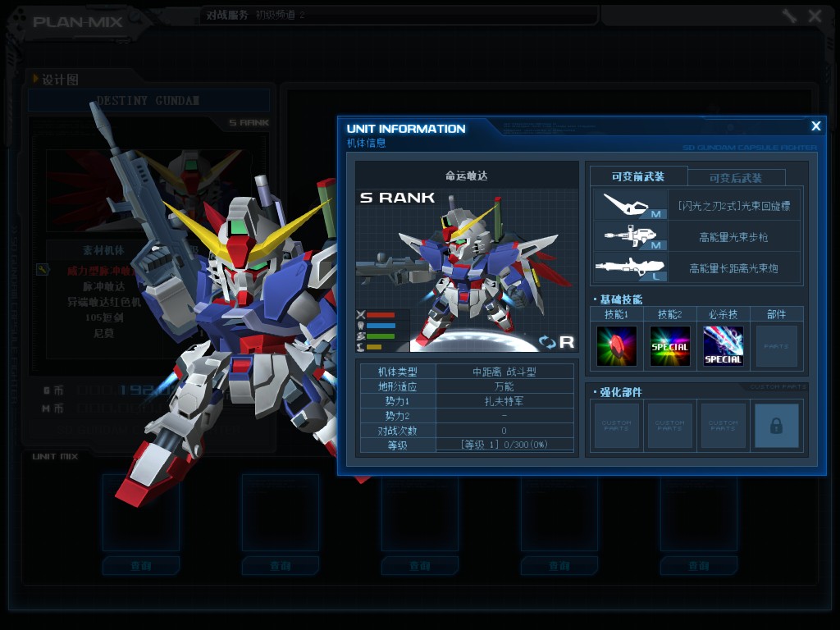The image size is (840, 630).
Task: Click the wrench icon beside material list
Action: (43, 269)
